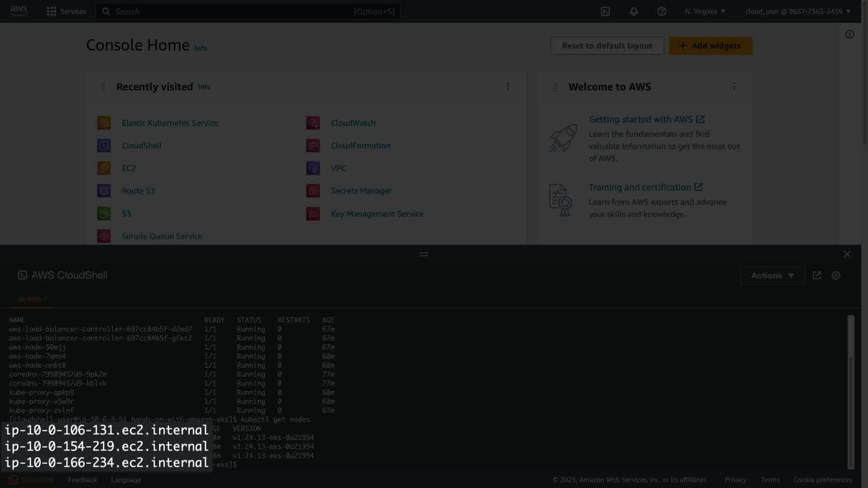The width and height of the screenshot is (868, 488).
Task: Open the CloudShell Actions dropdown
Action: tap(772, 275)
